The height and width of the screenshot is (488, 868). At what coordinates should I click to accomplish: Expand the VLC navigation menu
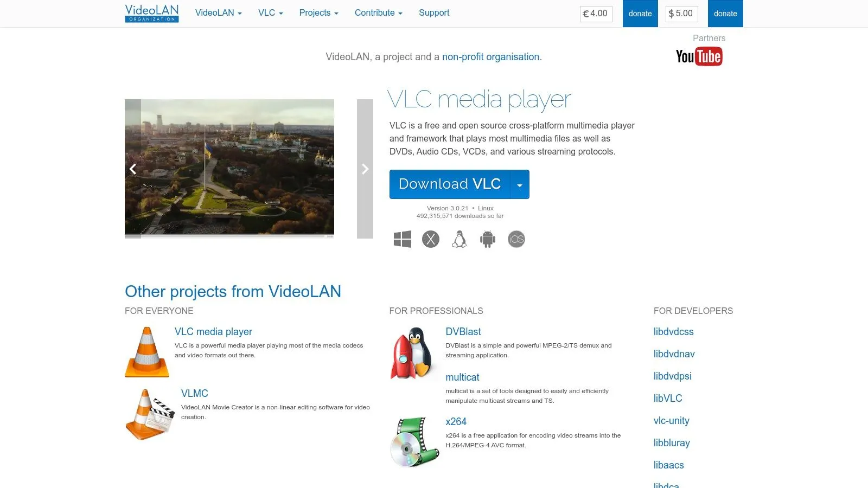point(269,12)
